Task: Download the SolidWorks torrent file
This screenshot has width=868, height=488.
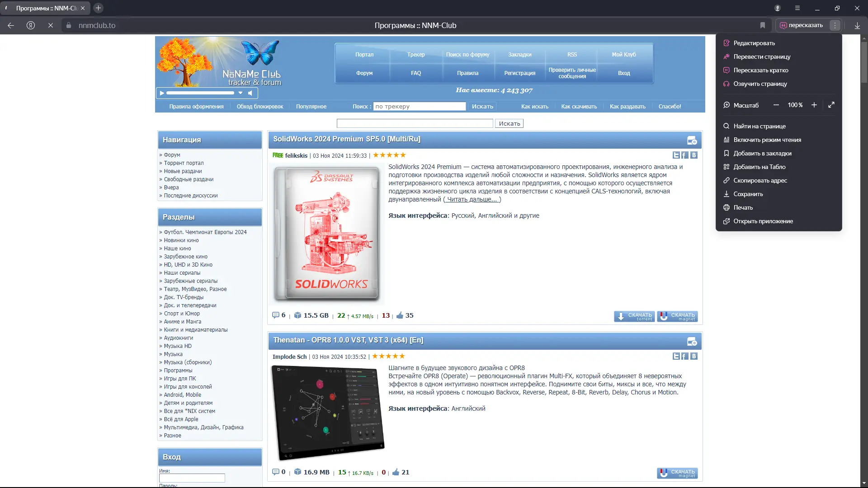Action: [634, 316]
